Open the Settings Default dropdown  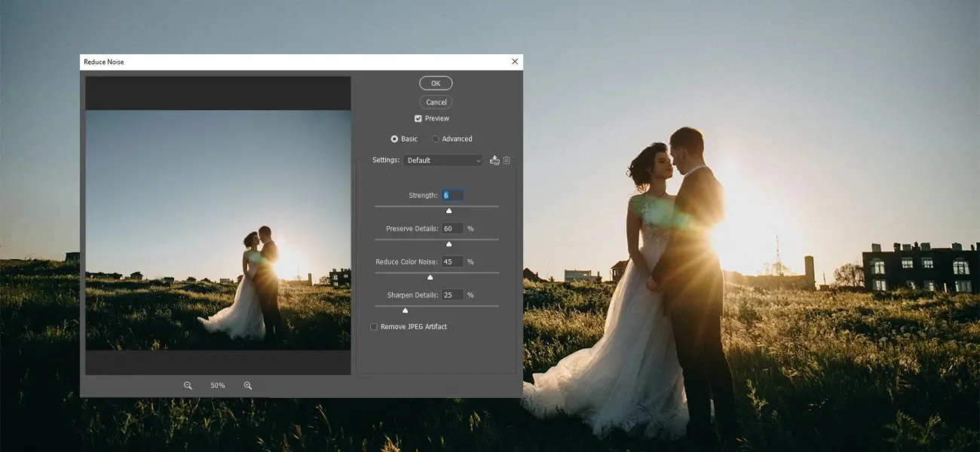[443, 160]
